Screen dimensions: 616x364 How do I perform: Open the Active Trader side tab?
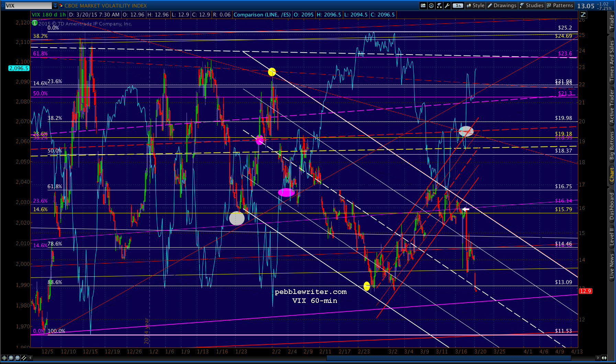click(x=612, y=106)
